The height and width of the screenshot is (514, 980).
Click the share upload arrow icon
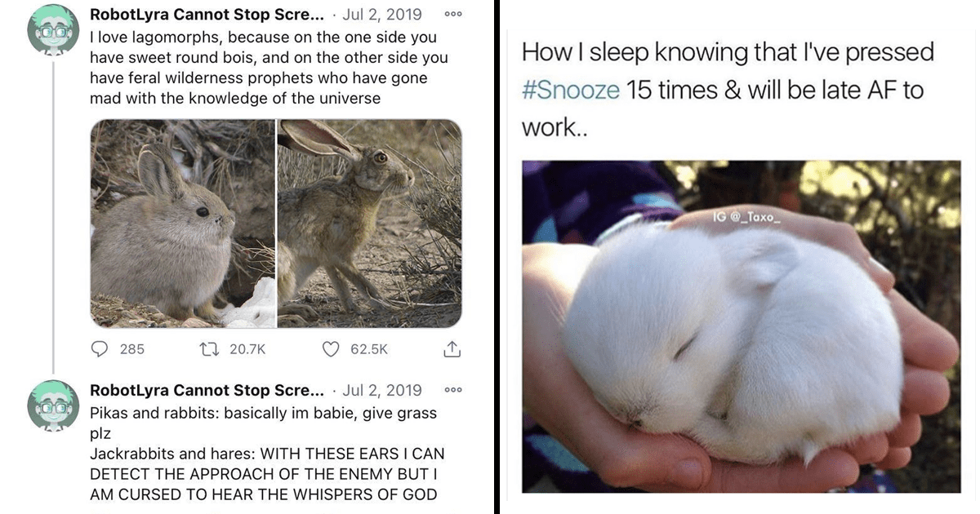point(452,349)
